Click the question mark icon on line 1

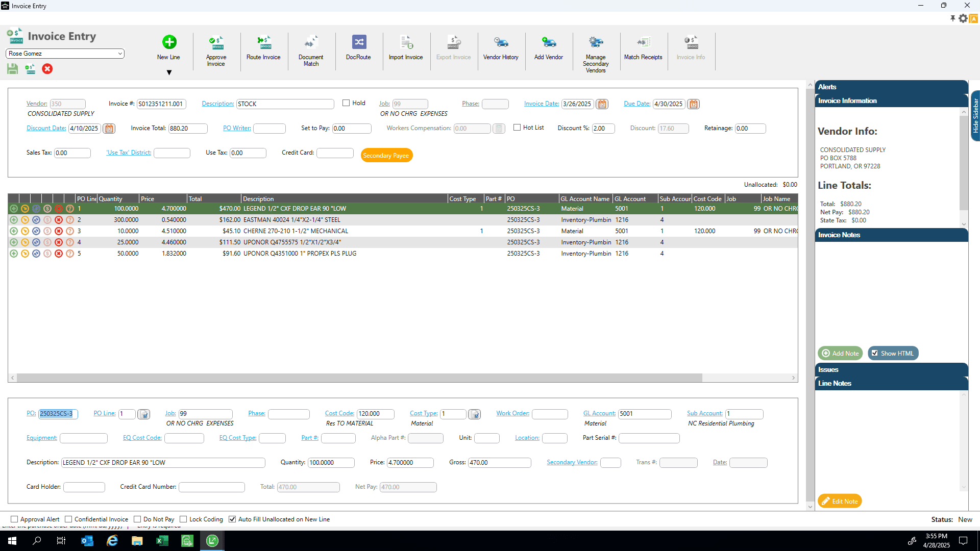pyautogui.click(x=70, y=209)
